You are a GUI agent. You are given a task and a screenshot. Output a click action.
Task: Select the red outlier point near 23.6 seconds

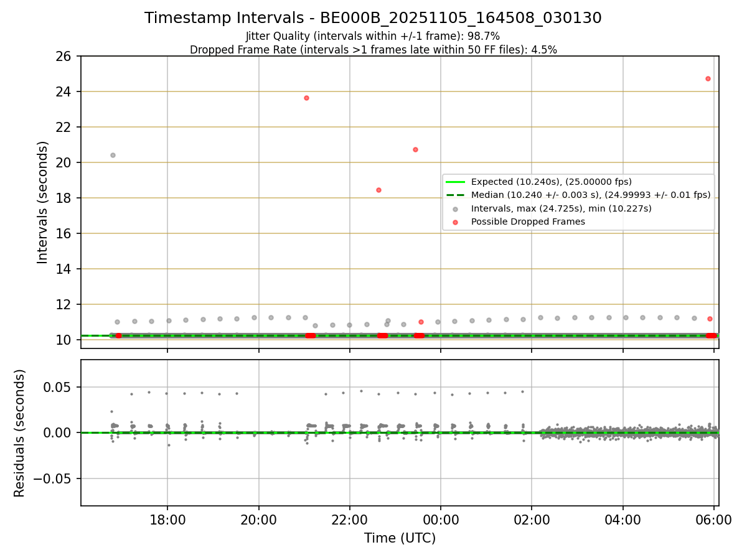(x=306, y=98)
